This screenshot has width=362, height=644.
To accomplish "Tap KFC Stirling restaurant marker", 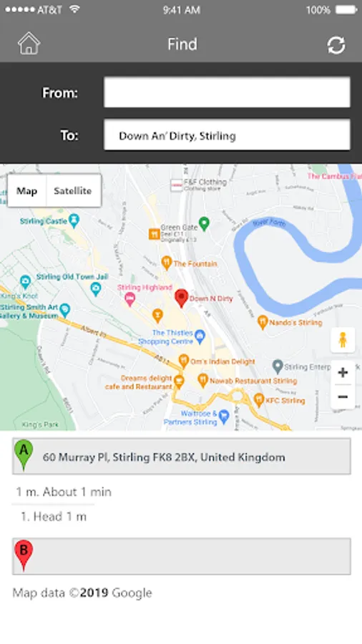I will point(258,399).
